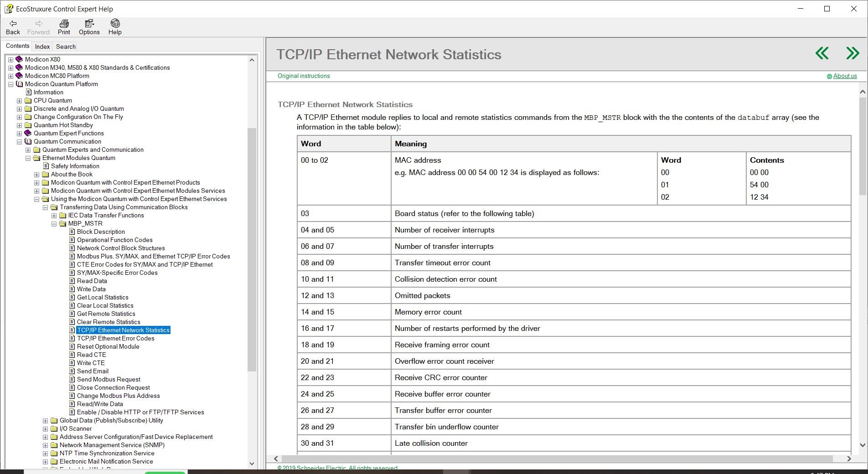Open the Close Connection Request topic

tap(113, 387)
